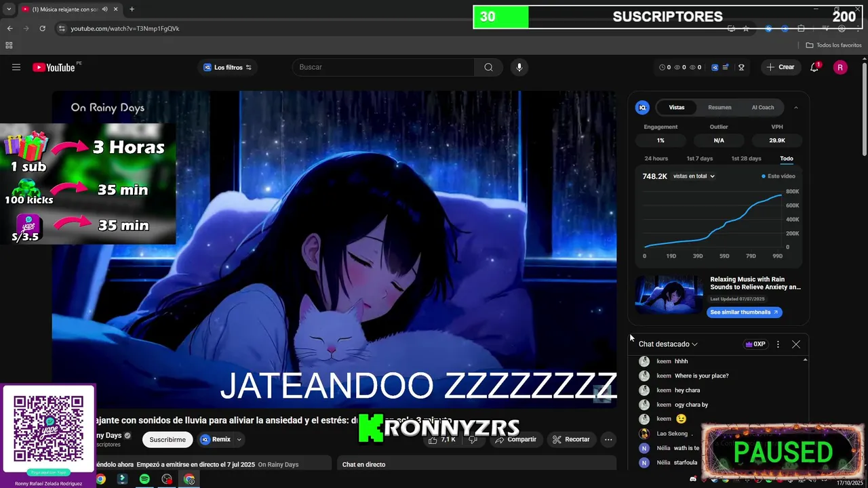Select the 24 hours range
This screenshot has height=488, width=868.
click(656, 159)
